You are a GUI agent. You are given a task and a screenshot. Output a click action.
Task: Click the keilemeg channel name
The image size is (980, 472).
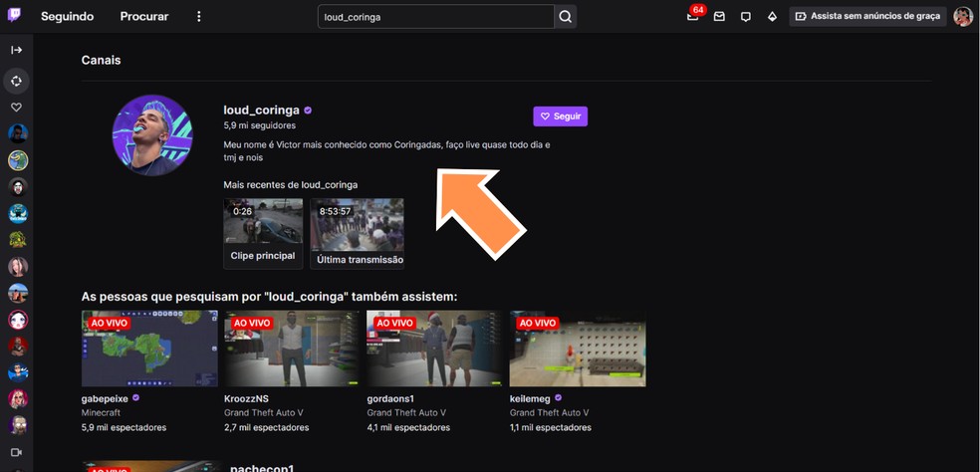(531, 398)
